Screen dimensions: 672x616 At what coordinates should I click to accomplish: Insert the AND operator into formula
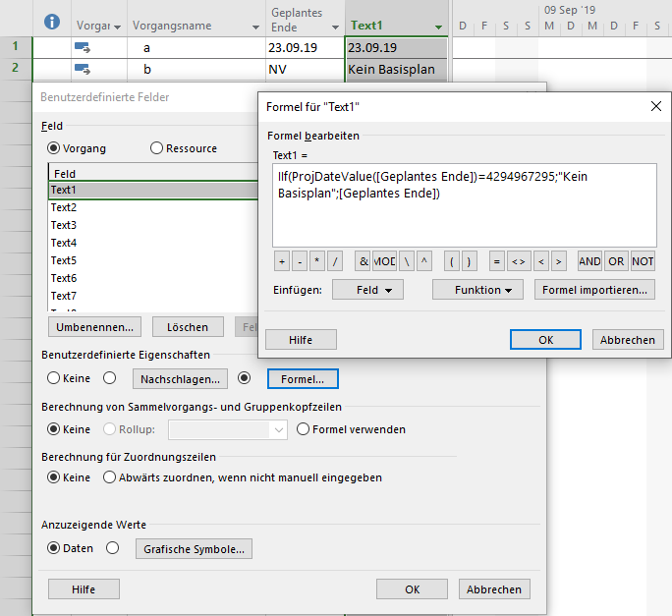coord(589,261)
